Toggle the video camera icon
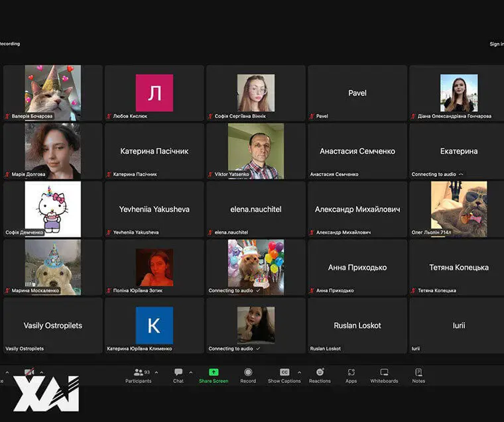Image resolution: width=504 pixels, height=422 pixels. (29, 373)
